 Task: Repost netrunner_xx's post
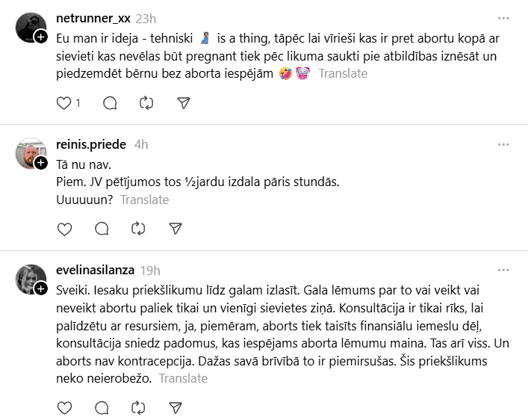point(146,102)
